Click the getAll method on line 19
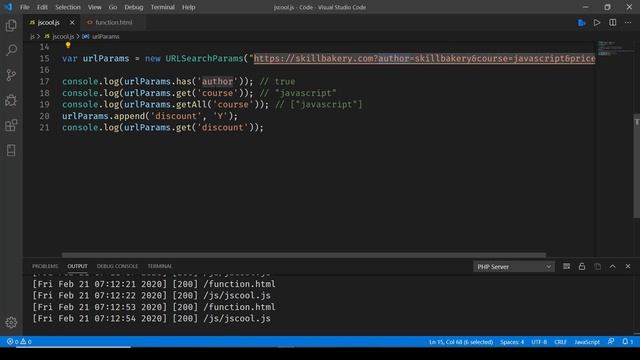This screenshot has width=640, height=360. click(191, 104)
